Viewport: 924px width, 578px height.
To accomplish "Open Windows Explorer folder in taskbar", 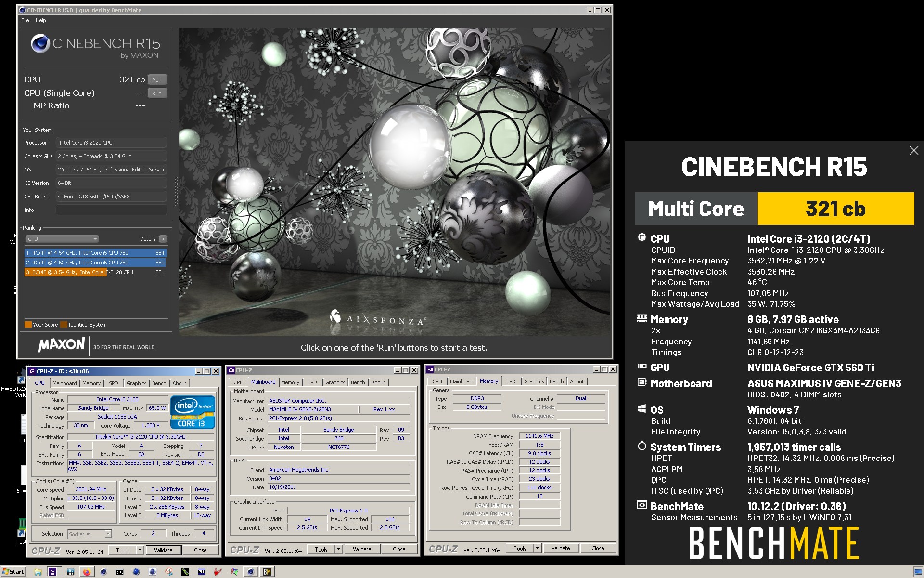I will [x=38, y=572].
